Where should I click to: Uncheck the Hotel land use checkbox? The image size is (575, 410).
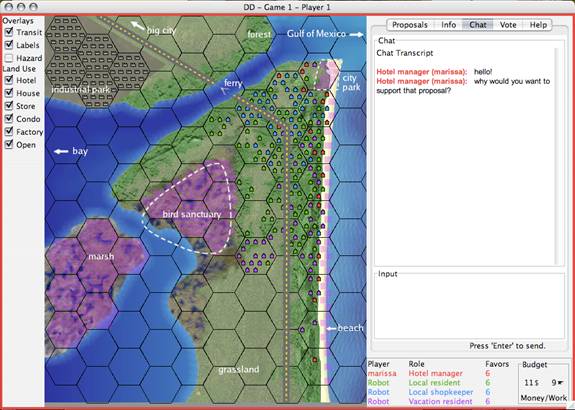[x=9, y=80]
